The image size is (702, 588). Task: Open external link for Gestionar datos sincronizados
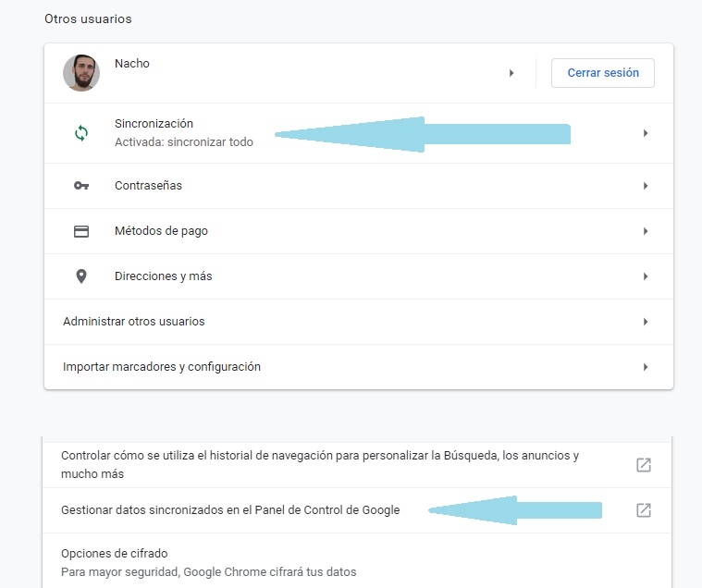(644, 510)
